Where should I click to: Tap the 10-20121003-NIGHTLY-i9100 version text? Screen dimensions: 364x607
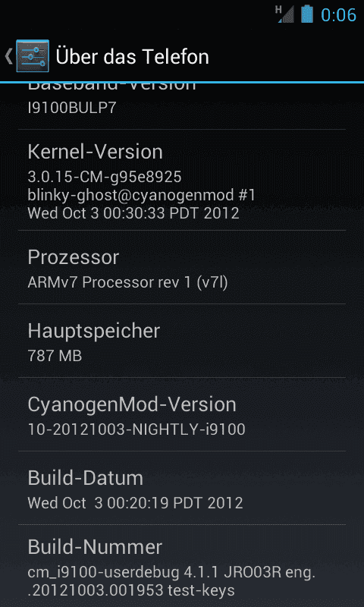click(x=136, y=429)
